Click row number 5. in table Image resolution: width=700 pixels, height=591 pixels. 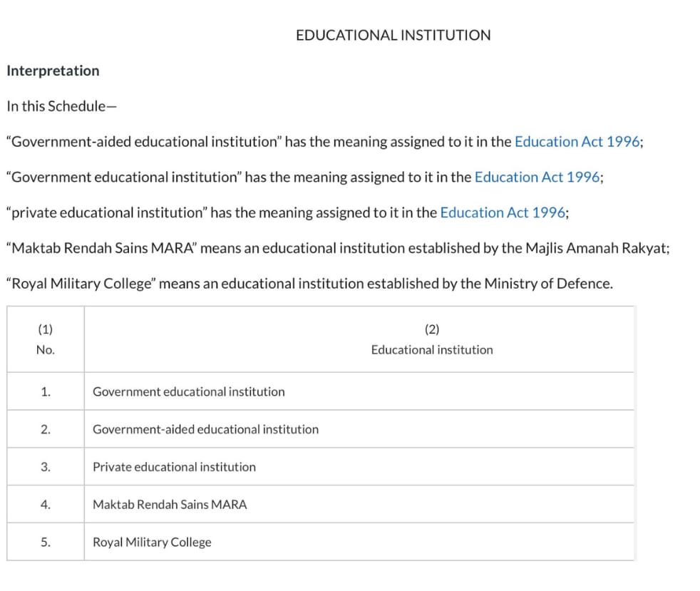[x=46, y=542]
